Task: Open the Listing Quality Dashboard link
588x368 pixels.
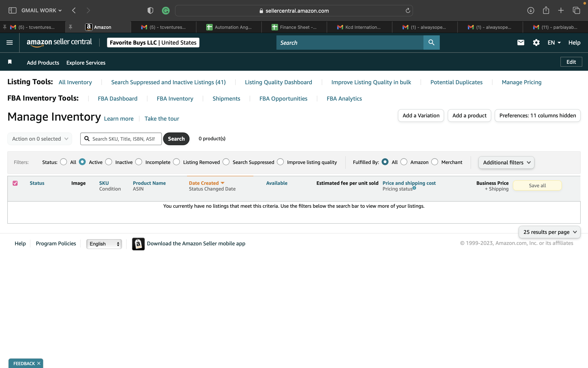Action: point(278,82)
